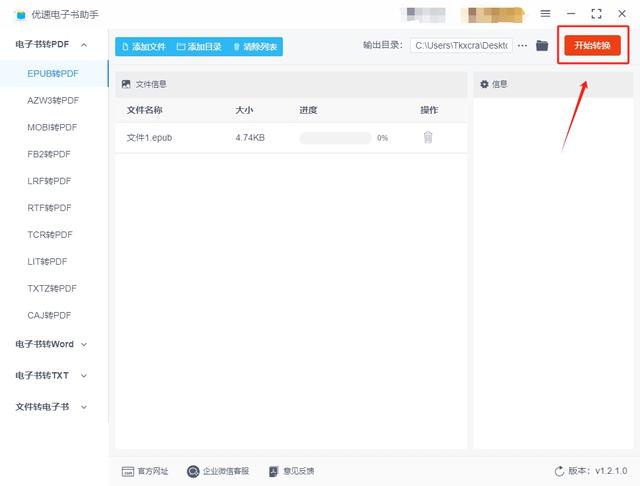Close the application window
This screenshot has width=640, height=486.
coord(622,13)
